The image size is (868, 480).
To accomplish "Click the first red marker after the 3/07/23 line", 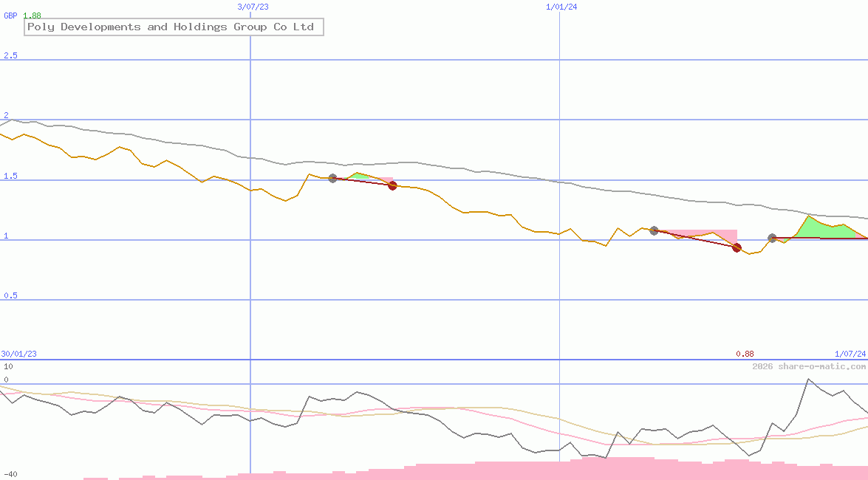I will click(x=392, y=185).
